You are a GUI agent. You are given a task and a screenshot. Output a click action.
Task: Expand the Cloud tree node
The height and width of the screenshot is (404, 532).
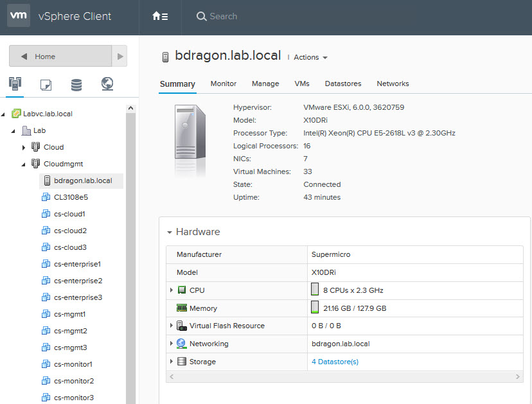[x=24, y=147]
